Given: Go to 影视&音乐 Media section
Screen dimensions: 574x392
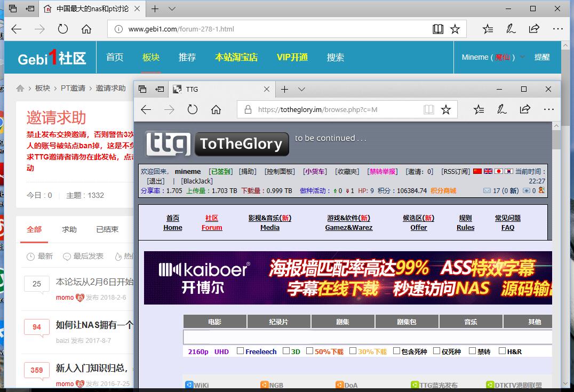Looking at the screenshot, I should pos(270,222).
